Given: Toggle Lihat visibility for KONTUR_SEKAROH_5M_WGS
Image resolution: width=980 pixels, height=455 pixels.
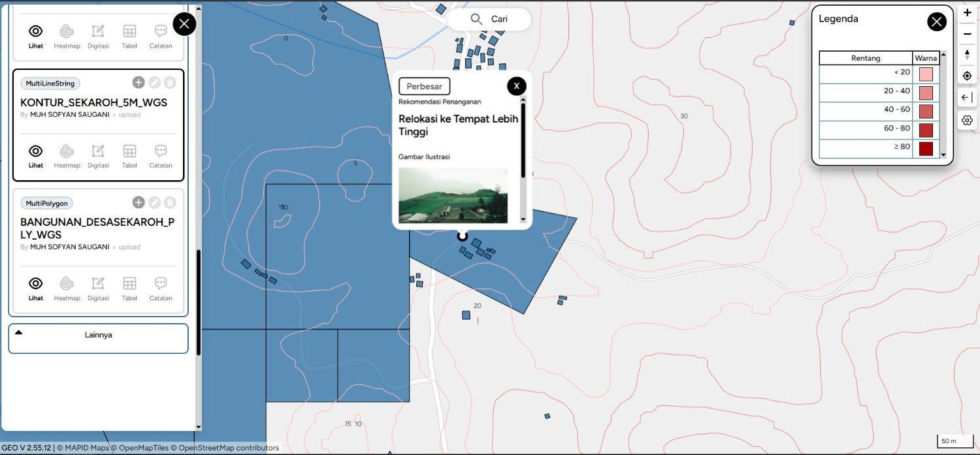Looking at the screenshot, I should coord(36,155).
